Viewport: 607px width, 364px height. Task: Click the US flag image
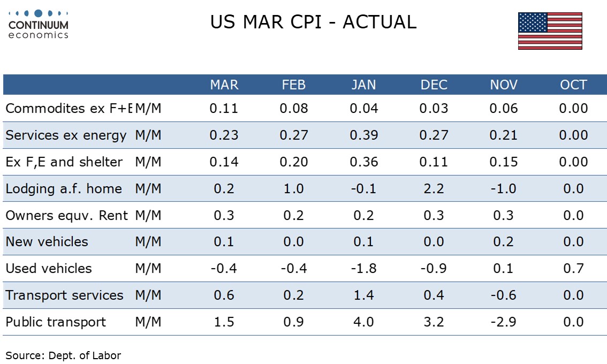pyautogui.click(x=550, y=31)
